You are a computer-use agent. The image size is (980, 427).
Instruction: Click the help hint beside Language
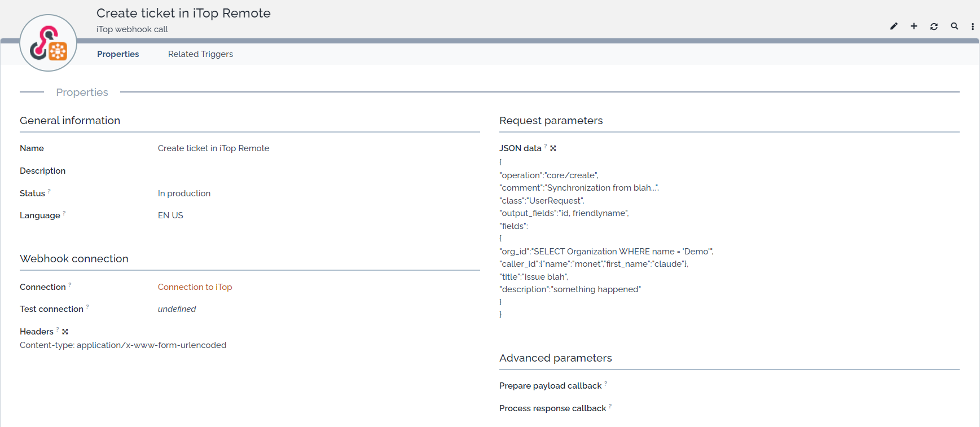64,213
